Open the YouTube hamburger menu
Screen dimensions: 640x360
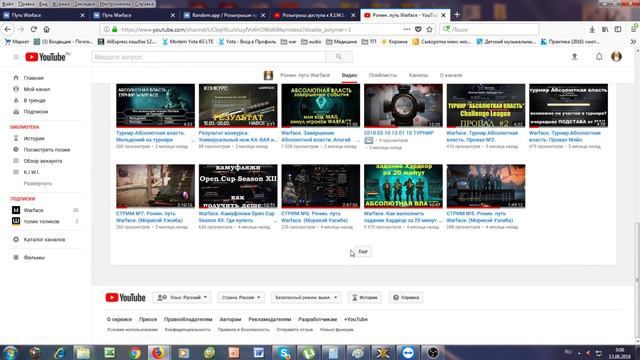point(16,57)
